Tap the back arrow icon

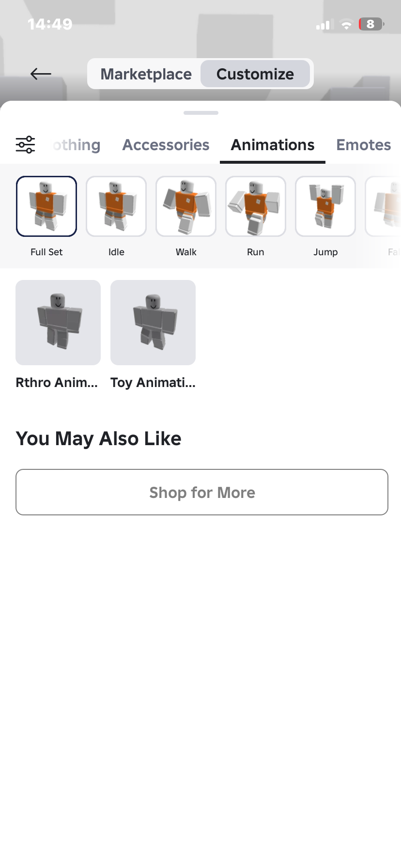click(41, 74)
